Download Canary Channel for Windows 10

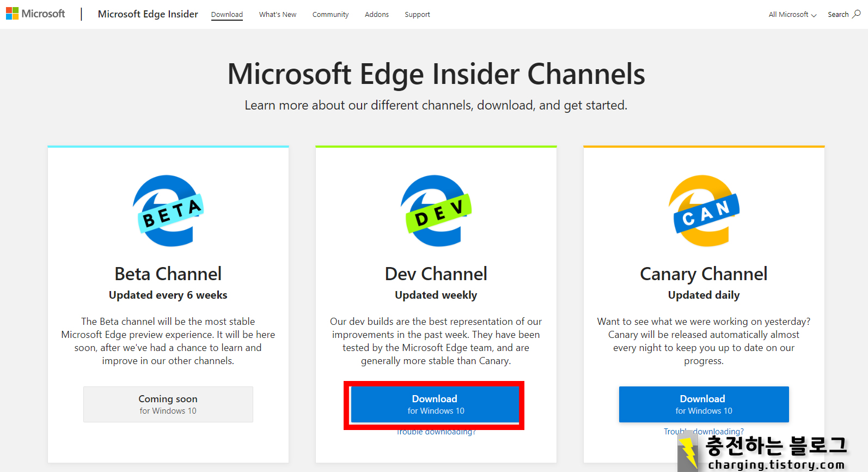pos(704,404)
